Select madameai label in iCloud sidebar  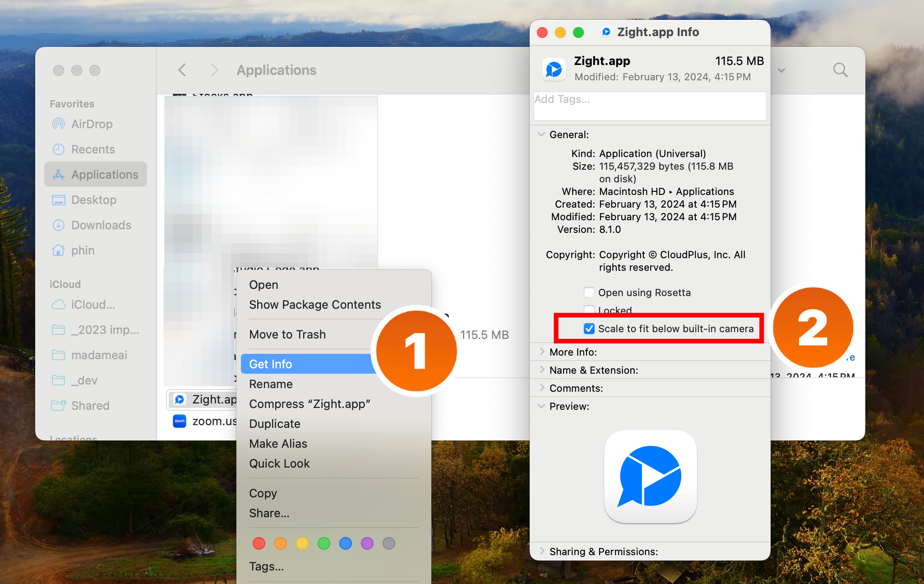click(99, 355)
